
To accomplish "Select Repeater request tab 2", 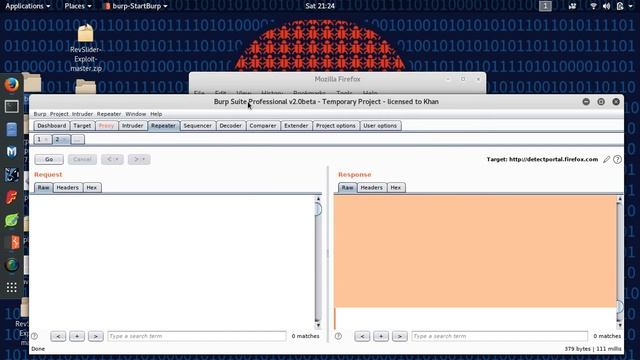I will point(61,140).
